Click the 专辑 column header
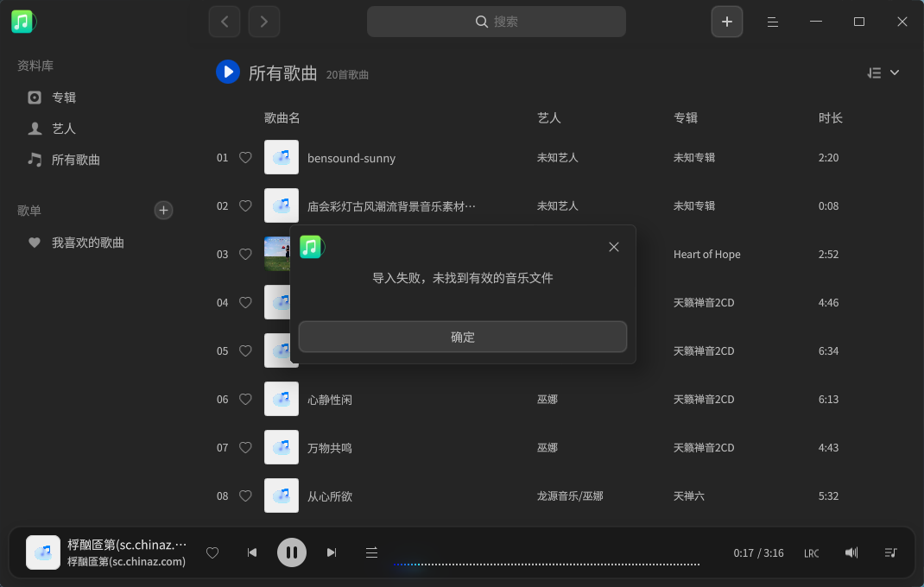The width and height of the screenshot is (924, 587). pyautogui.click(x=686, y=118)
